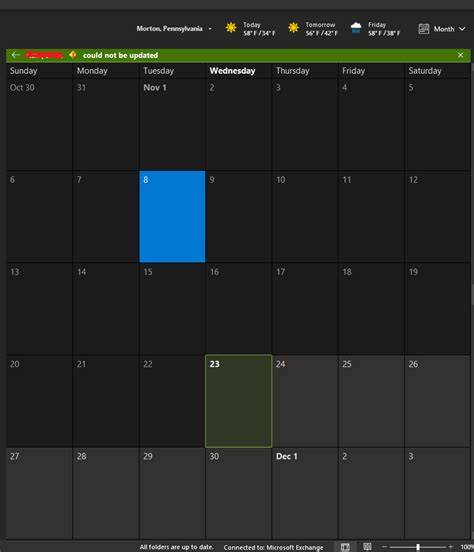Click 'All folders are up to date.' status
The image size is (474, 552).
pyautogui.click(x=177, y=547)
